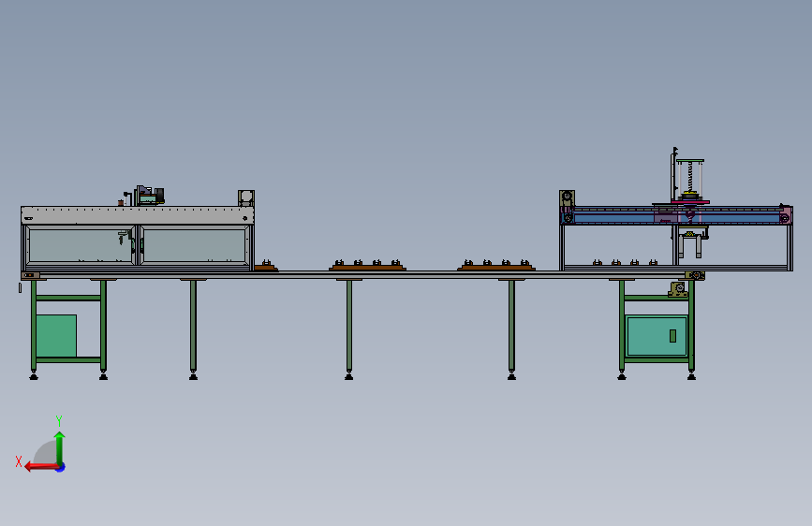Select teal electrical cabinet door on right frame
The image size is (812, 526).
[x=657, y=335]
